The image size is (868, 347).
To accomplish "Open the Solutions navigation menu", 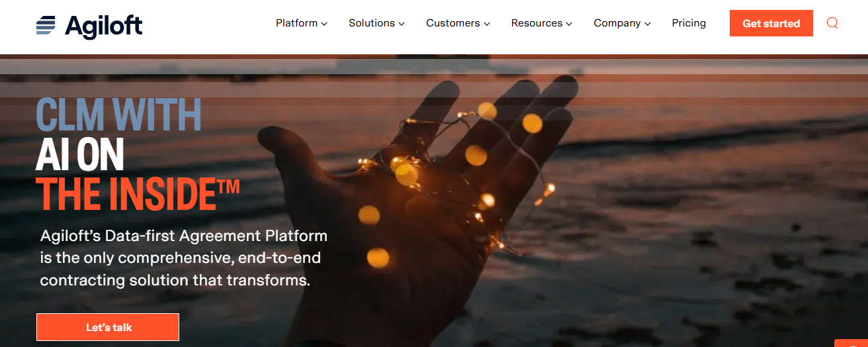I will 376,23.
